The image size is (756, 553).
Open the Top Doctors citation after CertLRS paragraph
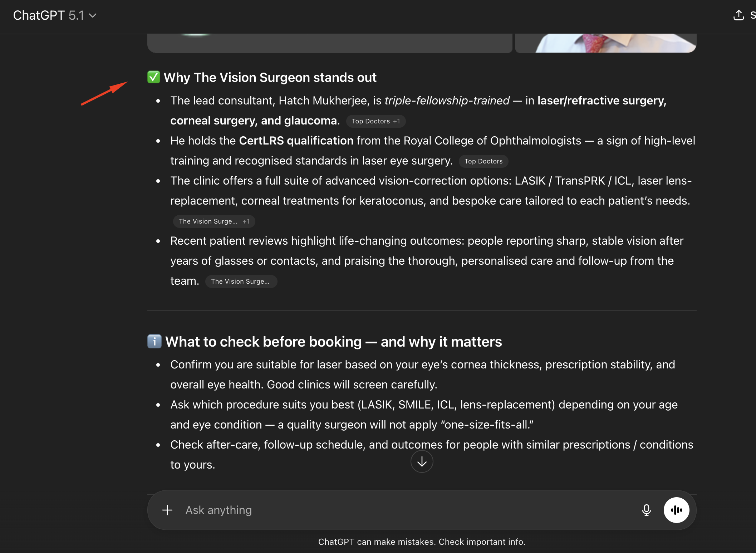(483, 161)
